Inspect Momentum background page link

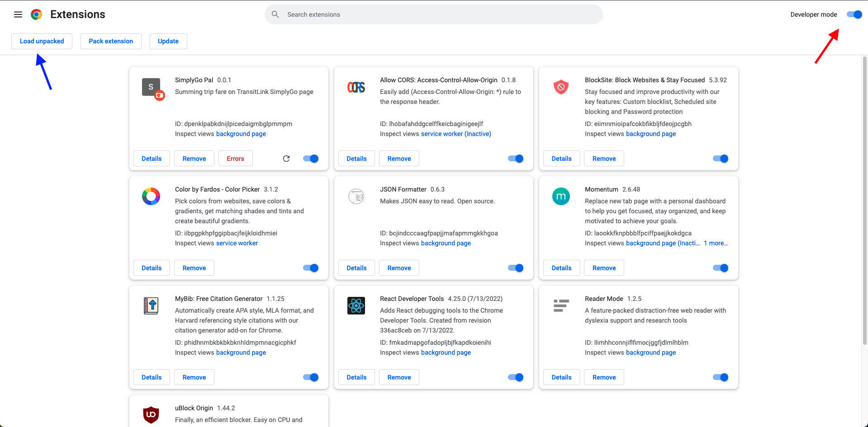tap(663, 243)
